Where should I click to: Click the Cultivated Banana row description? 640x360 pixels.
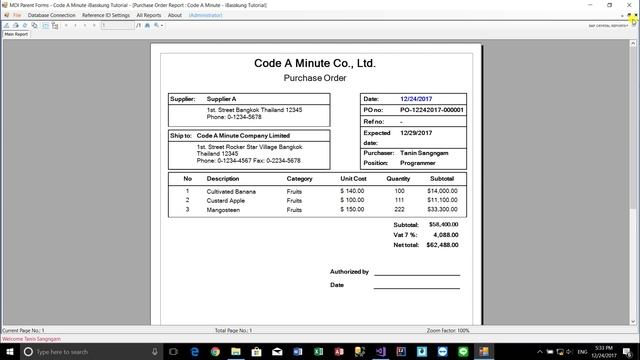pos(231,191)
